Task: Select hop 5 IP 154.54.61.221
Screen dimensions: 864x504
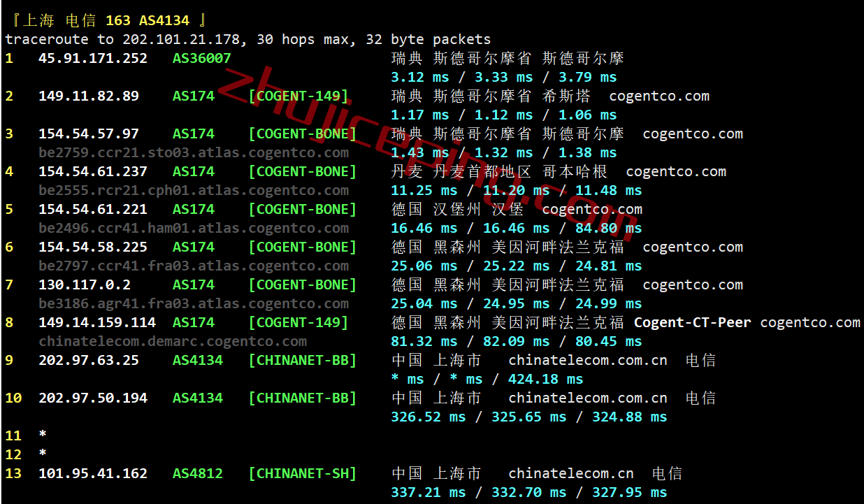Action: click(x=93, y=209)
